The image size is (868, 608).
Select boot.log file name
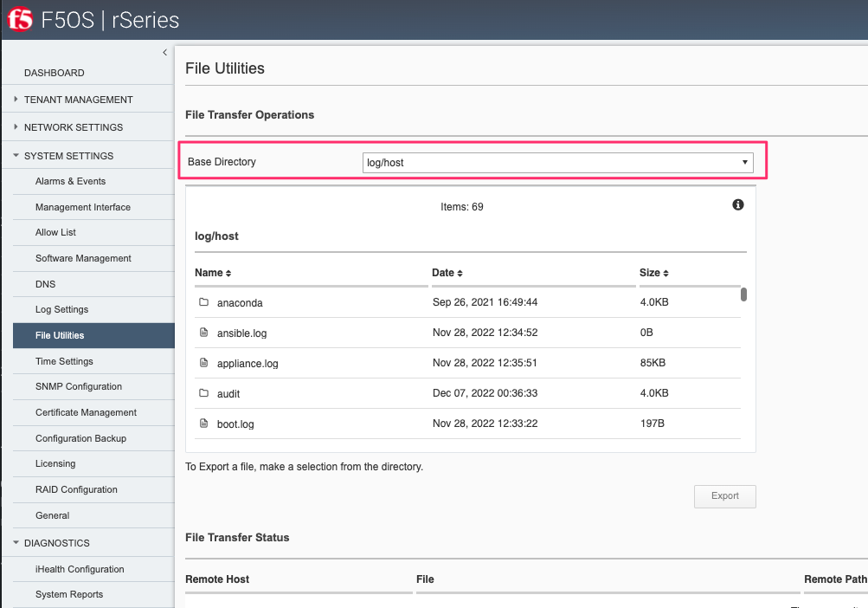coord(235,424)
